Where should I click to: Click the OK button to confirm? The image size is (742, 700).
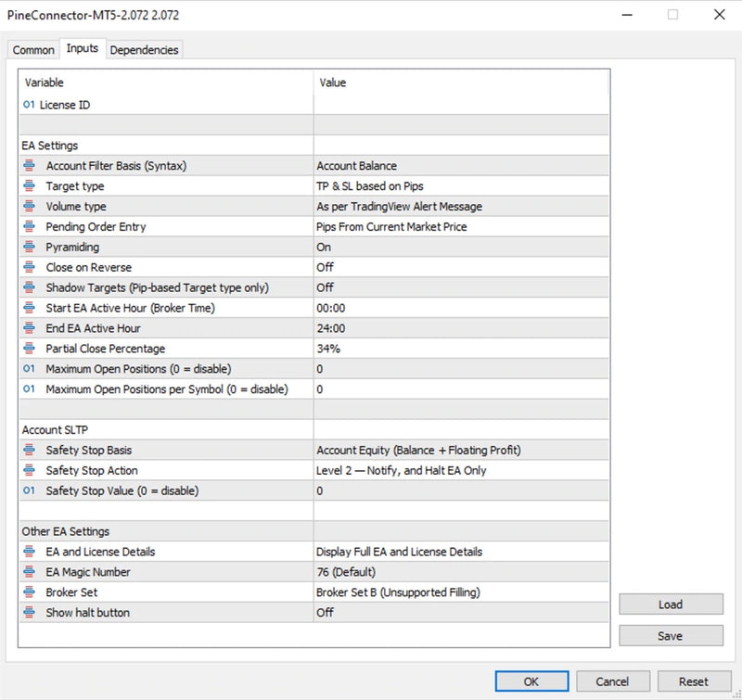[x=531, y=681]
